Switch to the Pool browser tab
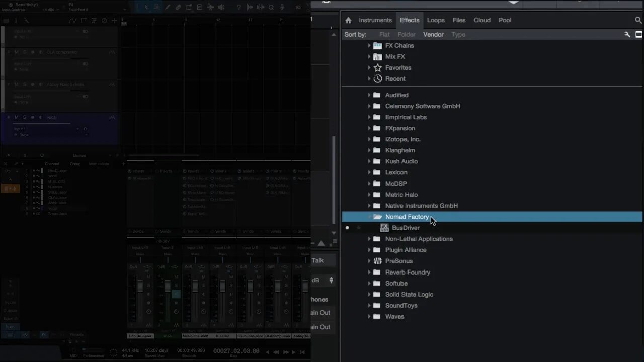644x362 pixels. pyautogui.click(x=505, y=20)
